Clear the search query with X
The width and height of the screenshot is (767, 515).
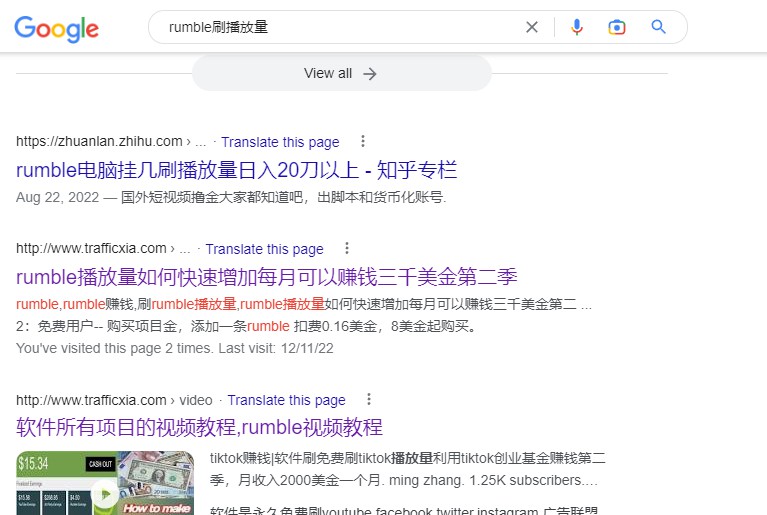pyautogui.click(x=532, y=27)
